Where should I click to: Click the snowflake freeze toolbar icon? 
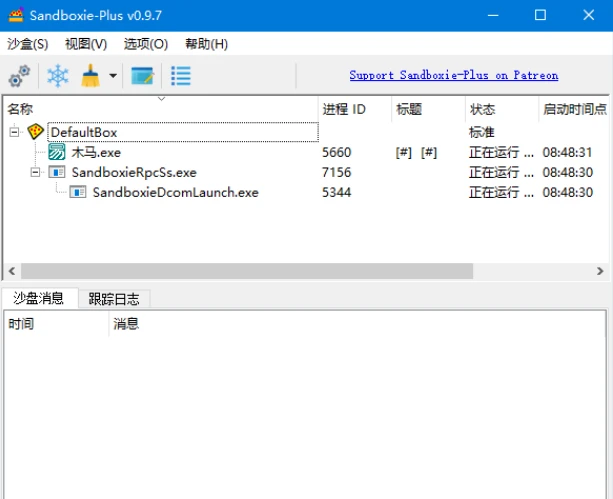point(59,76)
